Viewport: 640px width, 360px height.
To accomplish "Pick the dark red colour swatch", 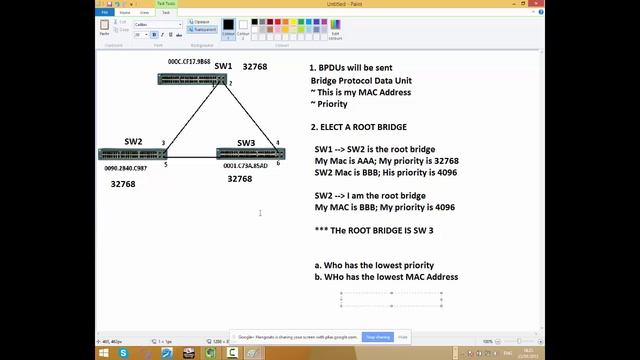I will [x=270, y=22].
